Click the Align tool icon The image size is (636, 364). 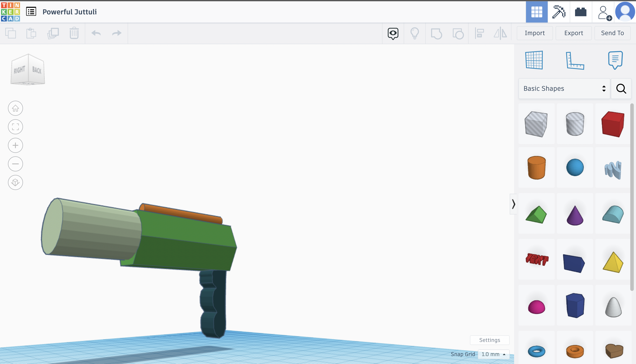479,33
